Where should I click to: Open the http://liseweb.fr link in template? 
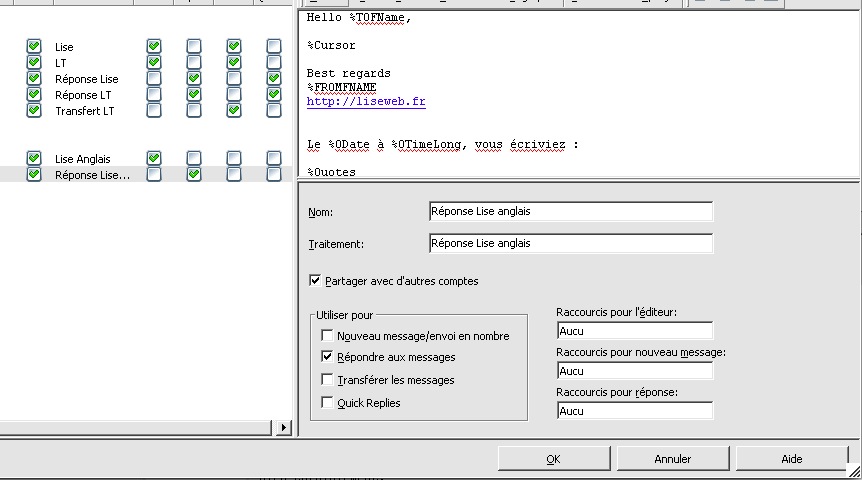pos(366,102)
